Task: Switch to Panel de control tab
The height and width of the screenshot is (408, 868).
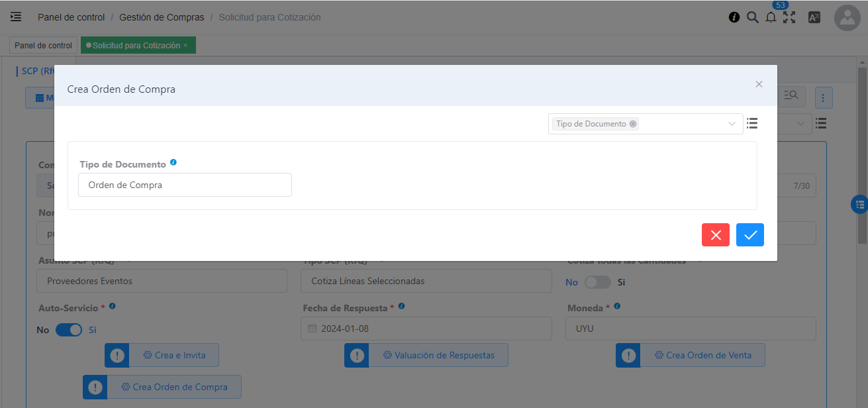Action: [43, 46]
